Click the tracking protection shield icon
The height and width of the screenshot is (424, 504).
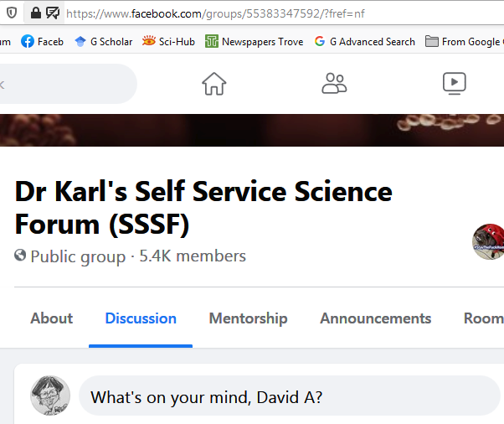11,13
